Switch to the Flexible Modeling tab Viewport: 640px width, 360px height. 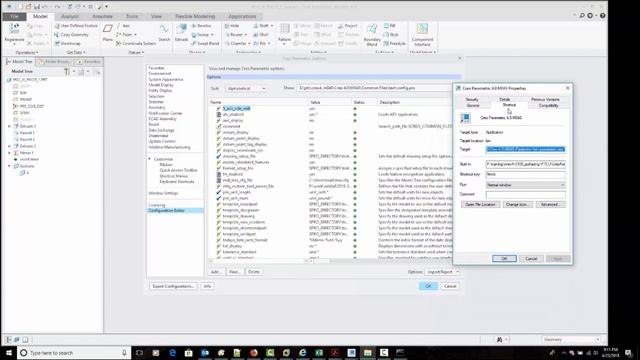195,16
